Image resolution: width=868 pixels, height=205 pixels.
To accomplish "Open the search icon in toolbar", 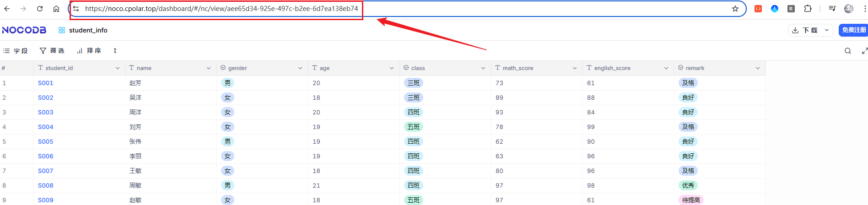I will point(848,51).
